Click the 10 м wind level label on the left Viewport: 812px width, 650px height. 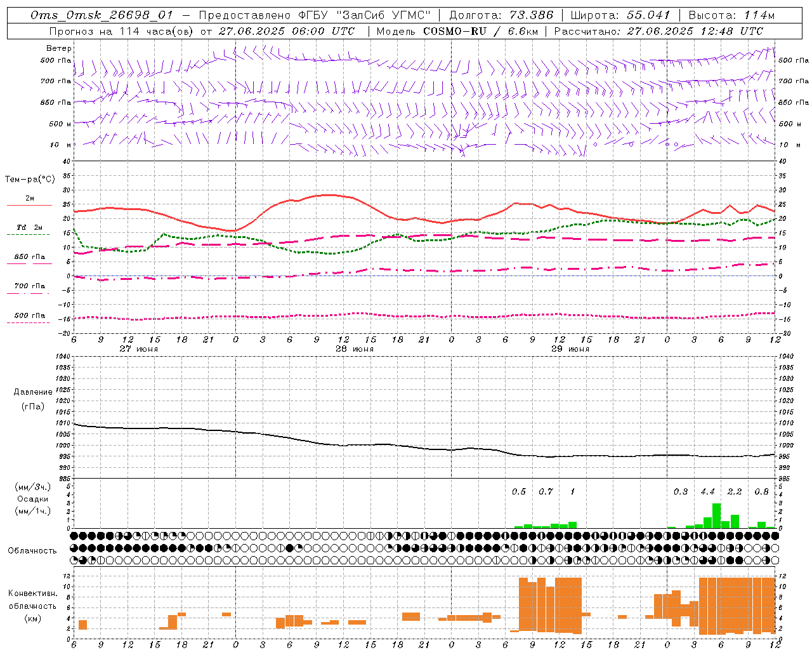(x=62, y=145)
